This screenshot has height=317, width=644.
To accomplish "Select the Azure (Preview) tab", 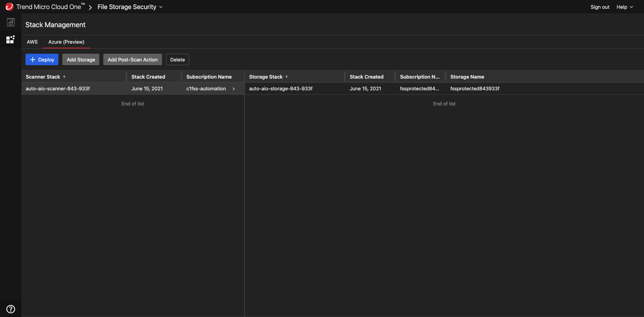I will pyautogui.click(x=66, y=42).
